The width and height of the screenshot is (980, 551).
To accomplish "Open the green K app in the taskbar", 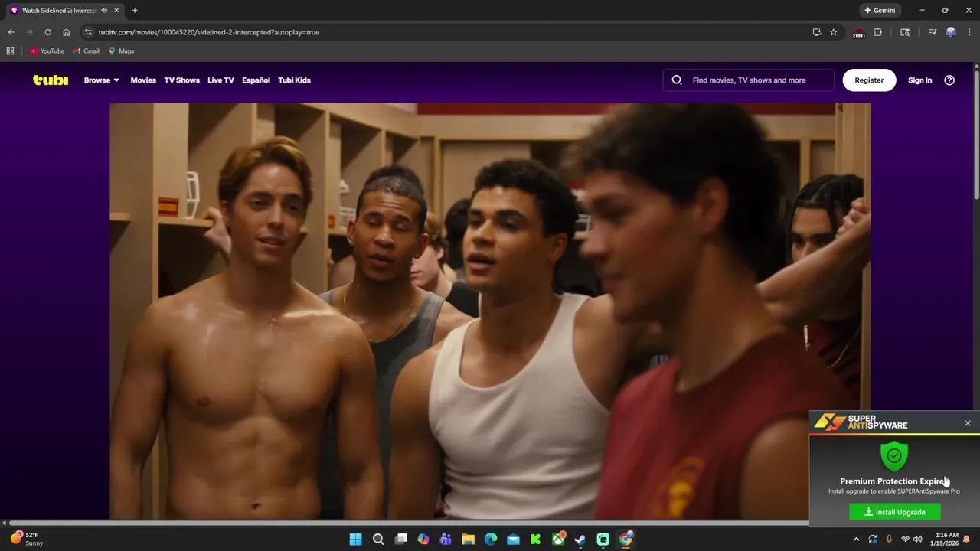I will [x=536, y=539].
